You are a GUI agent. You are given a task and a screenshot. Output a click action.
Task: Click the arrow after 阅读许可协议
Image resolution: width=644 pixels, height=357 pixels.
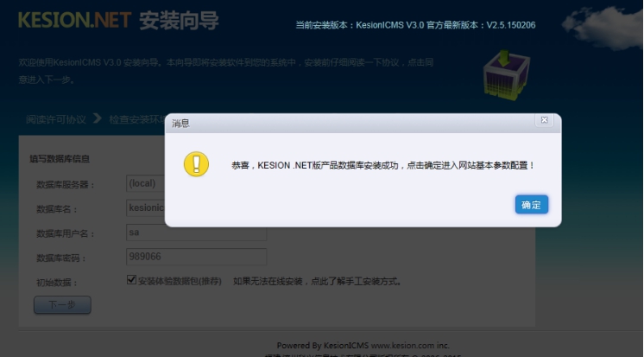click(x=98, y=118)
